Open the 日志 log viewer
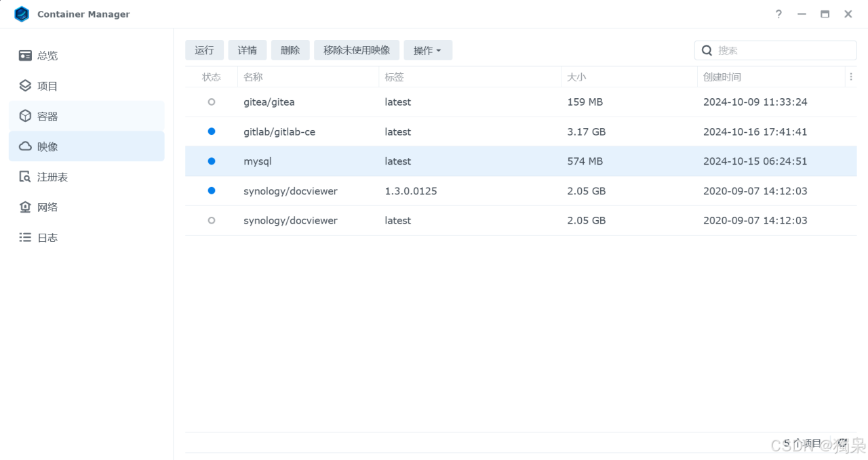 [x=47, y=237]
